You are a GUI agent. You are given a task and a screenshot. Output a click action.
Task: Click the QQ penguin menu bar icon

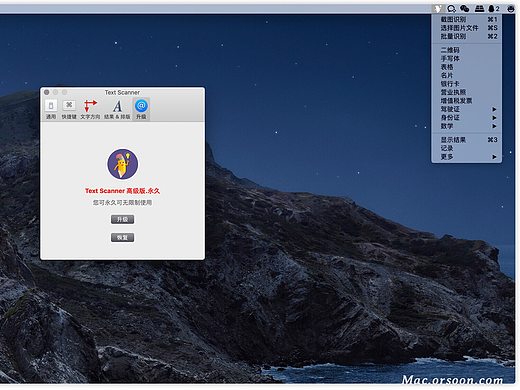[494, 9]
